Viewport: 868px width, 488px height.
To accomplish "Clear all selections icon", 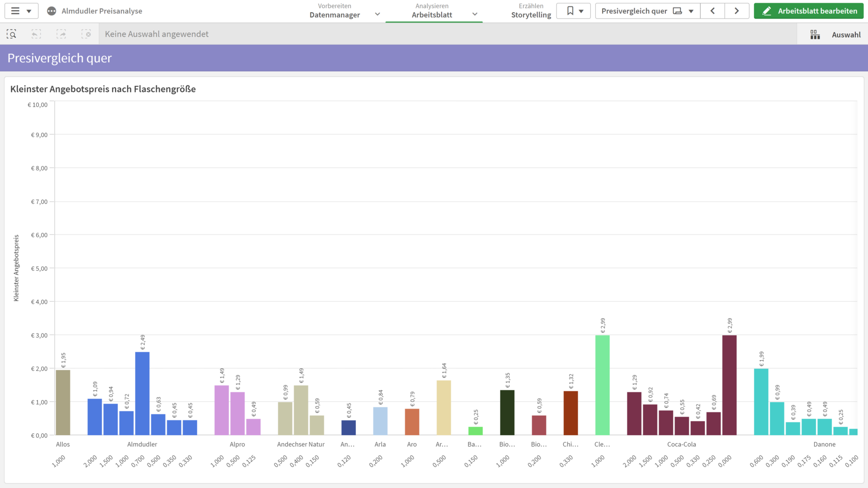I will click(86, 34).
